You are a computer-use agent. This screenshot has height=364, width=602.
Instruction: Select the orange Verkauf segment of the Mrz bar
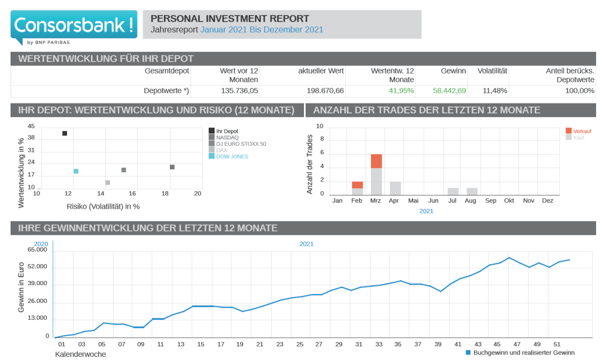(x=376, y=161)
